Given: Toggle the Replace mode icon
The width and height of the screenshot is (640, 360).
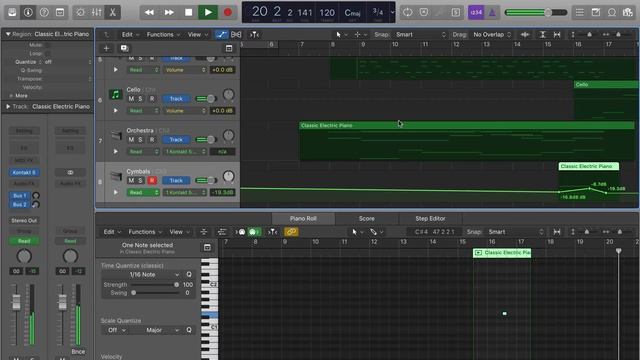Looking at the screenshot, I should [424, 12].
